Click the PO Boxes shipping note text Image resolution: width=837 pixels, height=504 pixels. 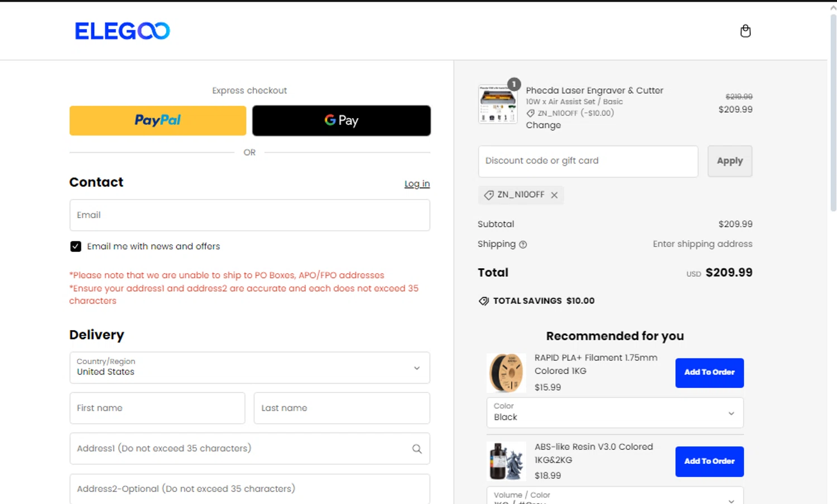click(x=227, y=275)
